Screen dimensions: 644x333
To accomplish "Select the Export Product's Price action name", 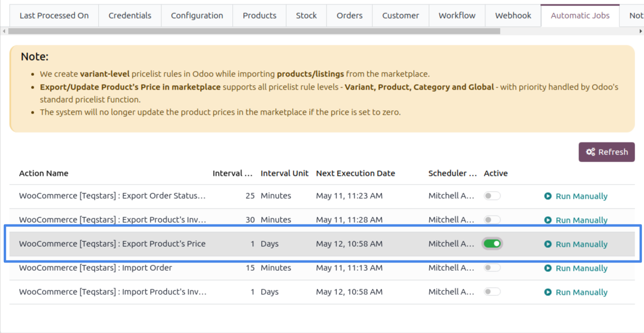I will coord(112,244).
